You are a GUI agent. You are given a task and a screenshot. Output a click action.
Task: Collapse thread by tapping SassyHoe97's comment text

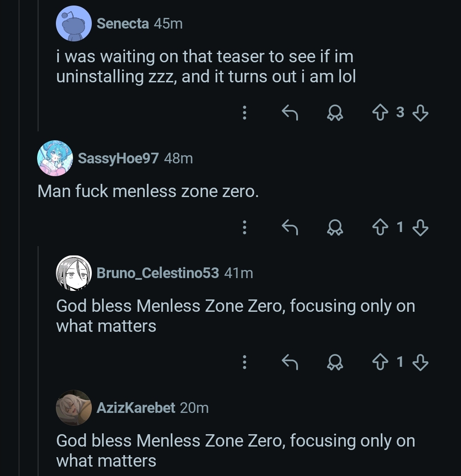coord(148,191)
